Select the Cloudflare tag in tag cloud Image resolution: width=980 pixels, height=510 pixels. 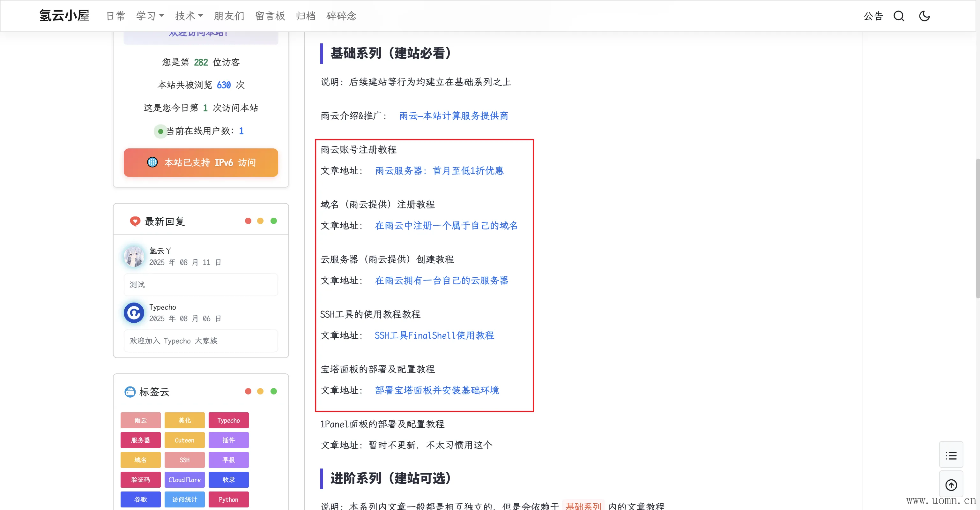[184, 480]
